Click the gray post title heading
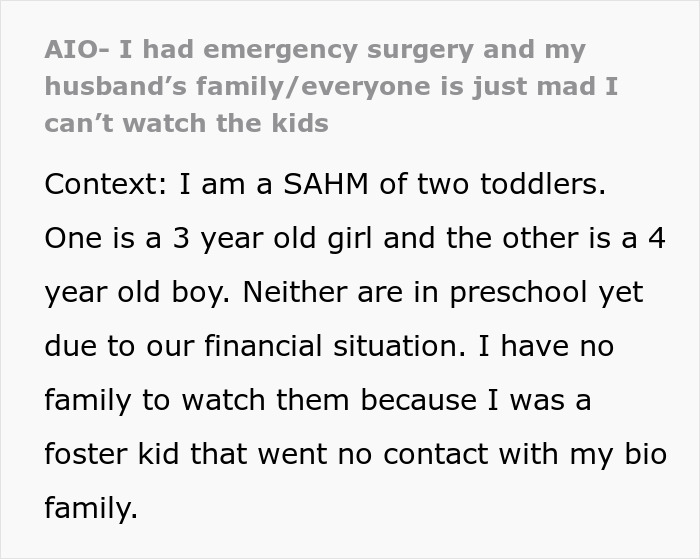The image size is (700, 559). coord(330,86)
